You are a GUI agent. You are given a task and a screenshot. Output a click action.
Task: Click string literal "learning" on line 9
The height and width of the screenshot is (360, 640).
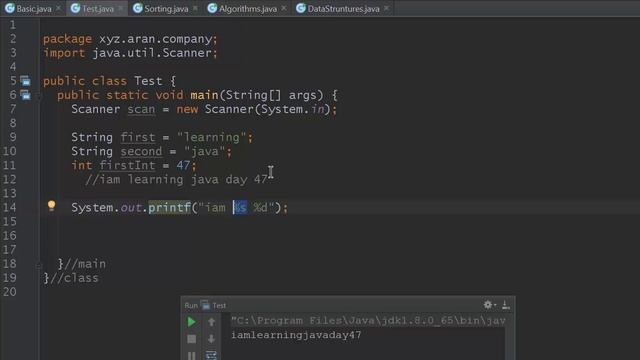pyautogui.click(x=211, y=138)
